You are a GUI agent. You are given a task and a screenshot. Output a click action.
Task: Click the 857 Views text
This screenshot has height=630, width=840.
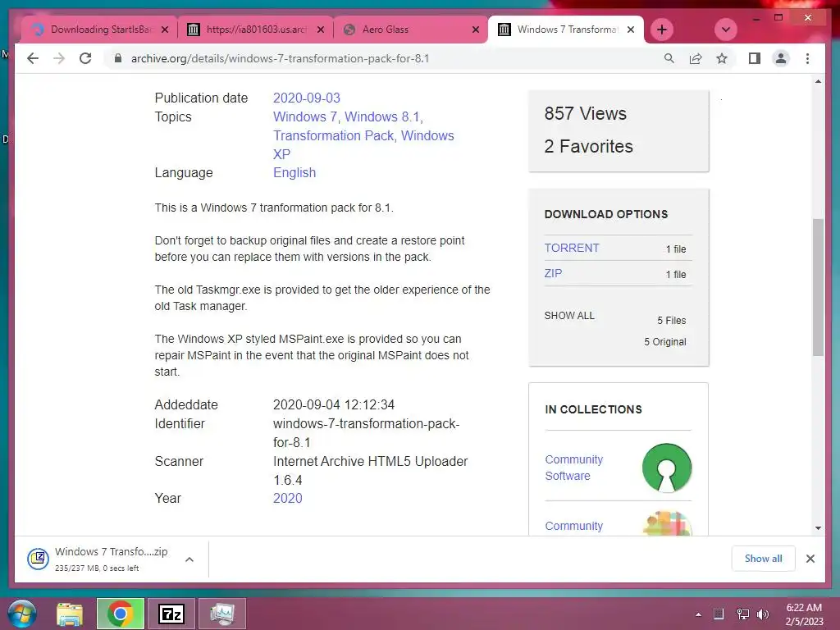[585, 113]
